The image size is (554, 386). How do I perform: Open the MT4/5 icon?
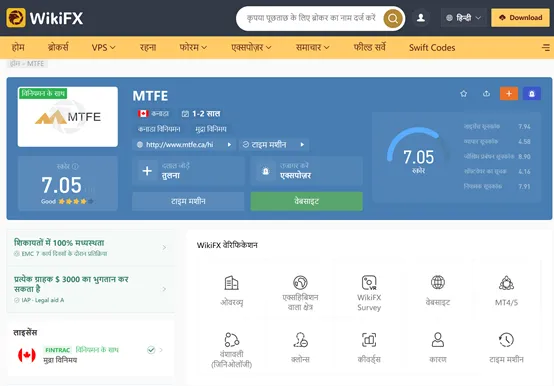coord(506,283)
